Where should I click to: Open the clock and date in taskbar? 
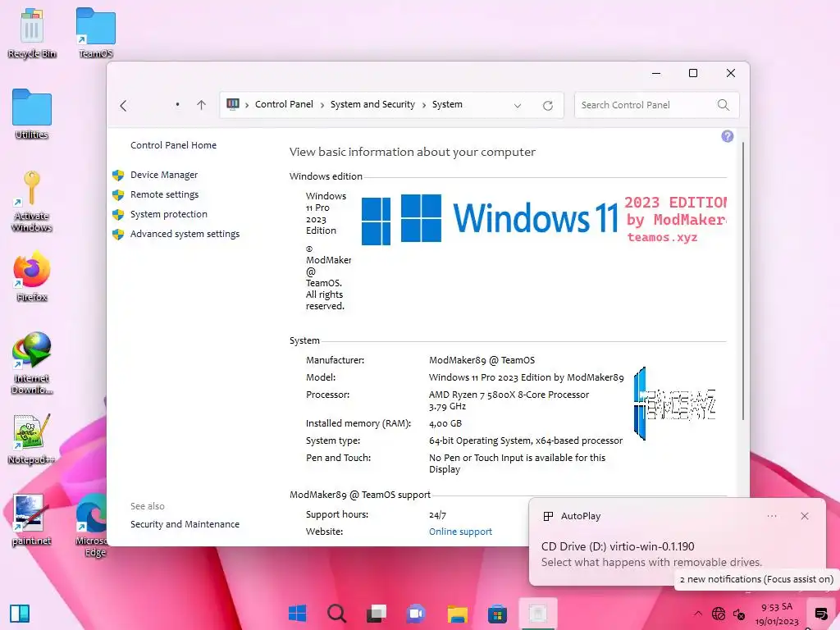click(x=777, y=614)
